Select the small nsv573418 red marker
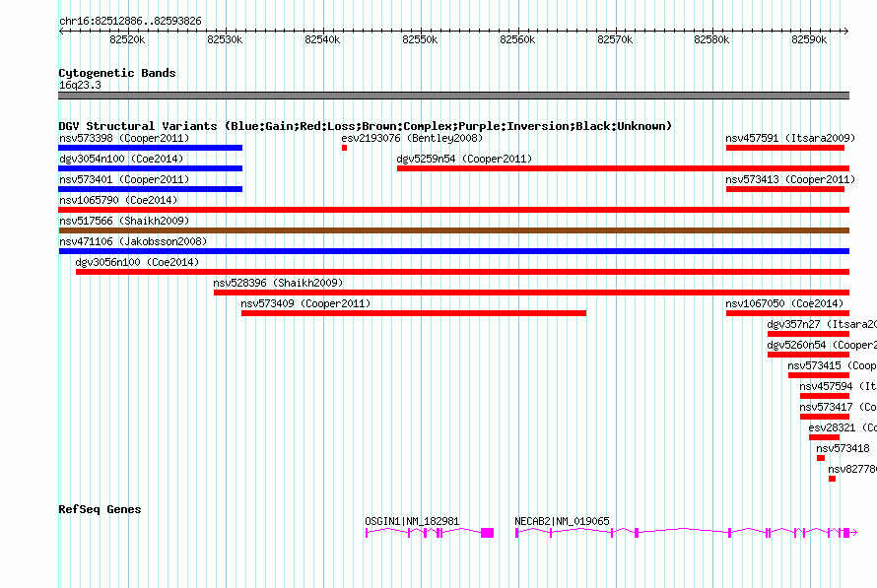The image size is (877, 588). tap(821, 458)
